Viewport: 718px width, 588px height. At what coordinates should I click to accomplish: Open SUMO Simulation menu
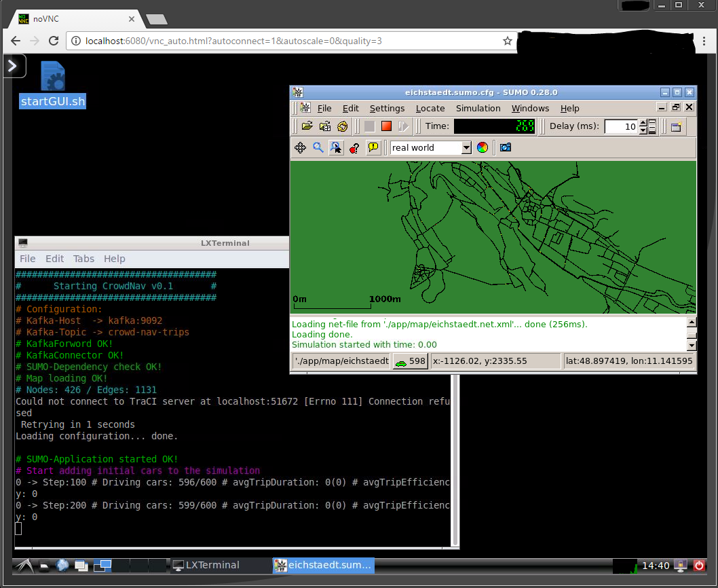(x=478, y=108)
